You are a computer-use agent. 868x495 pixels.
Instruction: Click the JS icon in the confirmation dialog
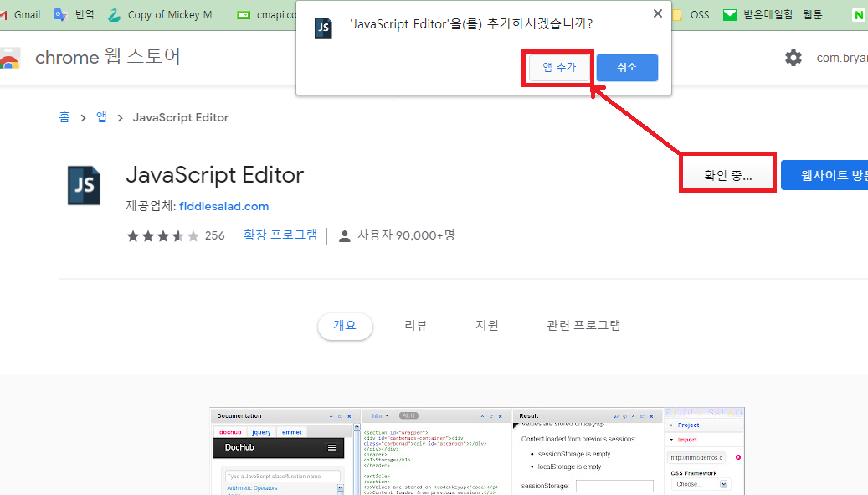(x=323, y=28)
